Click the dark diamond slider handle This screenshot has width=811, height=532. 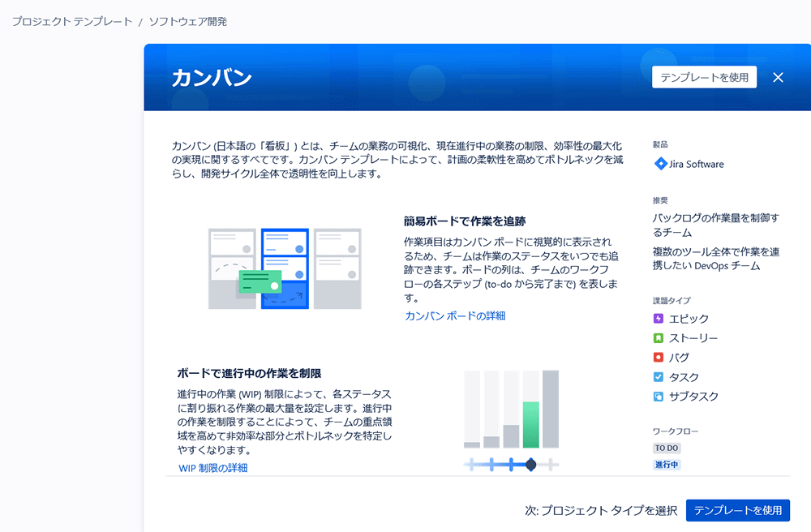(x=530, y=464)
